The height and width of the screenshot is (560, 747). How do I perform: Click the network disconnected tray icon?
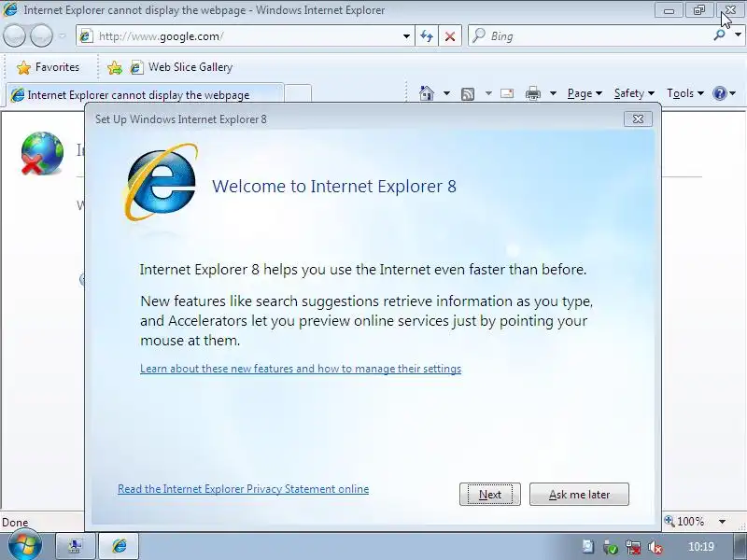[633, 548]
